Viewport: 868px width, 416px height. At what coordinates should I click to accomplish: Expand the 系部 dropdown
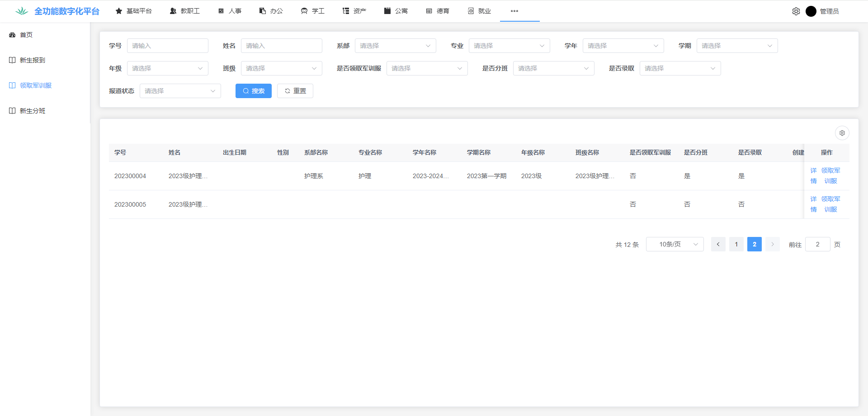click(395, 46)
